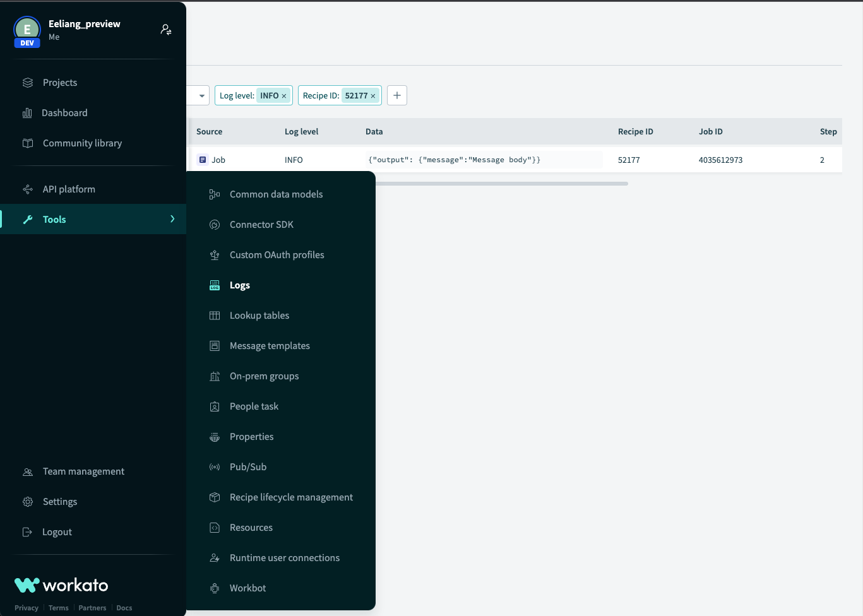Open the partially hidden dropdown arrow
Screen dimensions: 863x616
coord(201,96)
